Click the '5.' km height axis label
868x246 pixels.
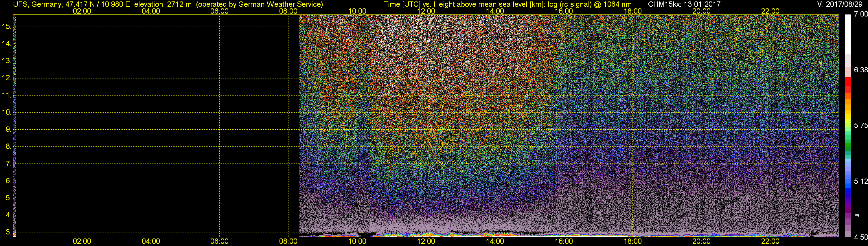pyautogui.click(x=8, y=198)
